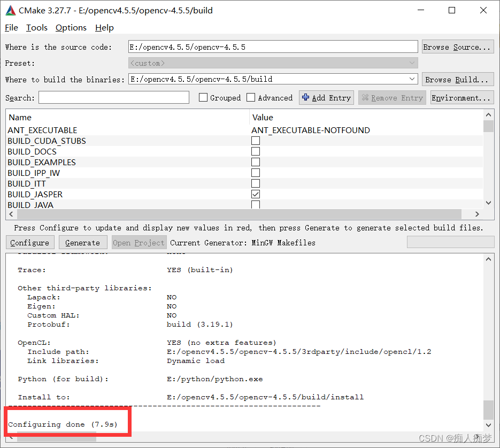Image resolution: width=500 pixels, height=448 pixels.
Task: Click the cache list scroll up arrow
Action: click(488, 115)
